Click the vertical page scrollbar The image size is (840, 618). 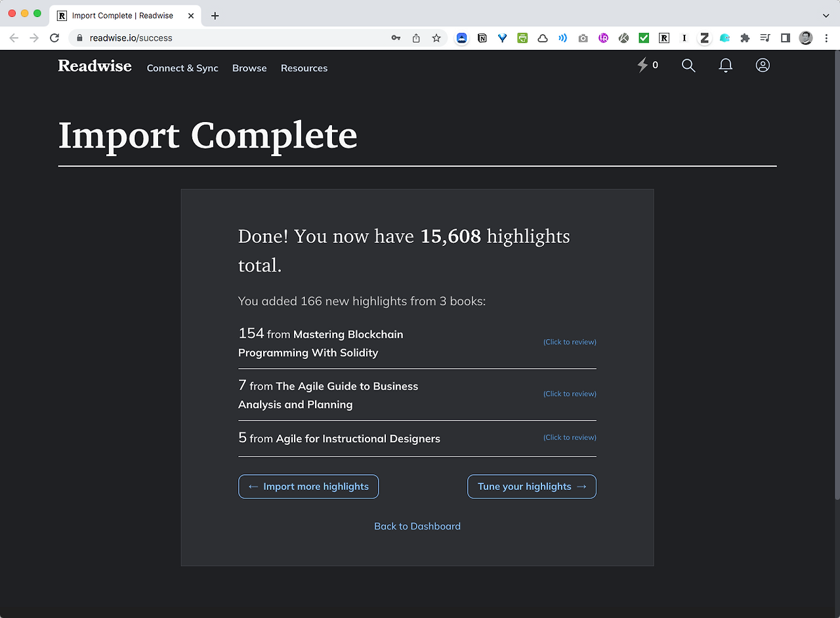click(837, 276)
